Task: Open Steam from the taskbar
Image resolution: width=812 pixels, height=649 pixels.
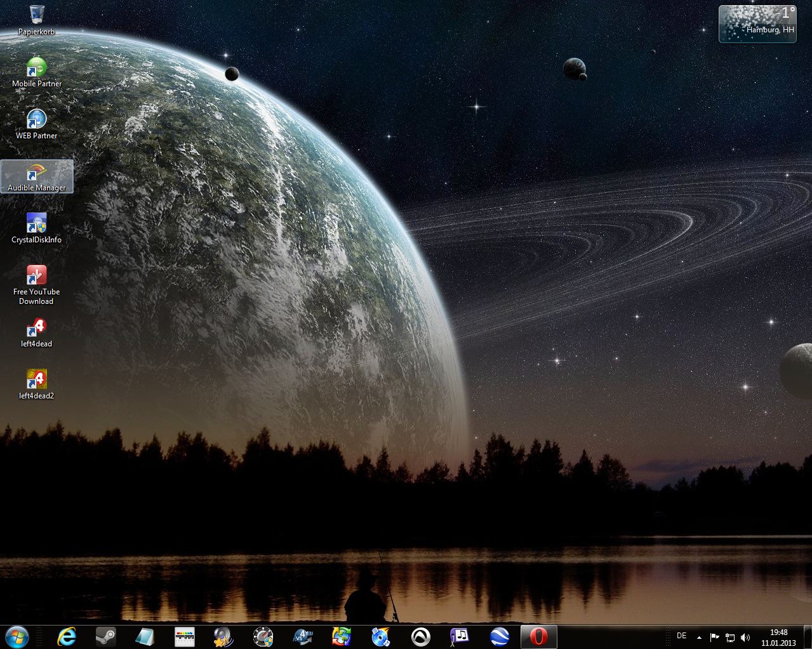Action: tap(105, 636)
